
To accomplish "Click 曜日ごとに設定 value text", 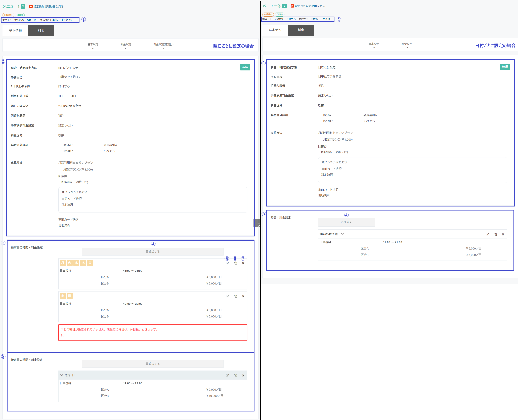I will [x=68, y=68].
